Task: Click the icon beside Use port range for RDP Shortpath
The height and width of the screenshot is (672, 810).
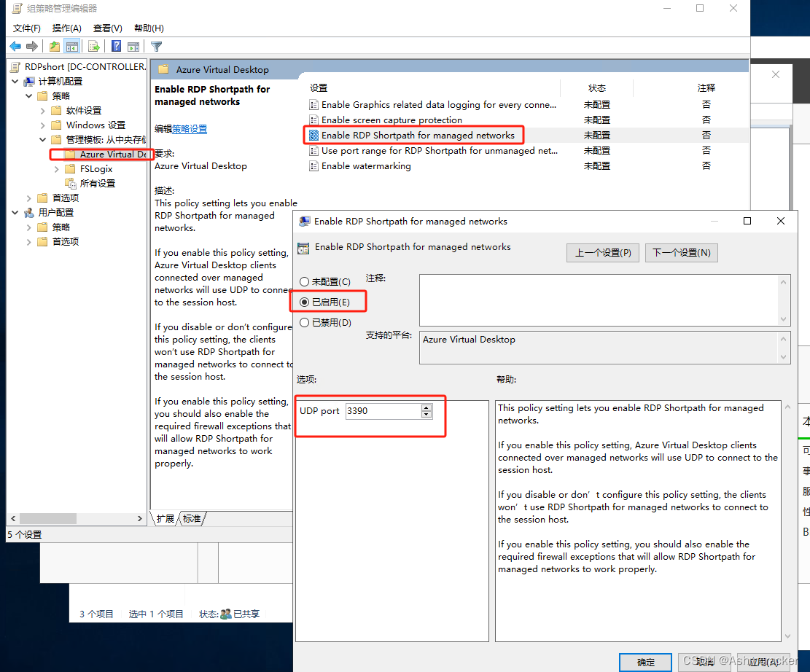Action: (x=314, y=151)
